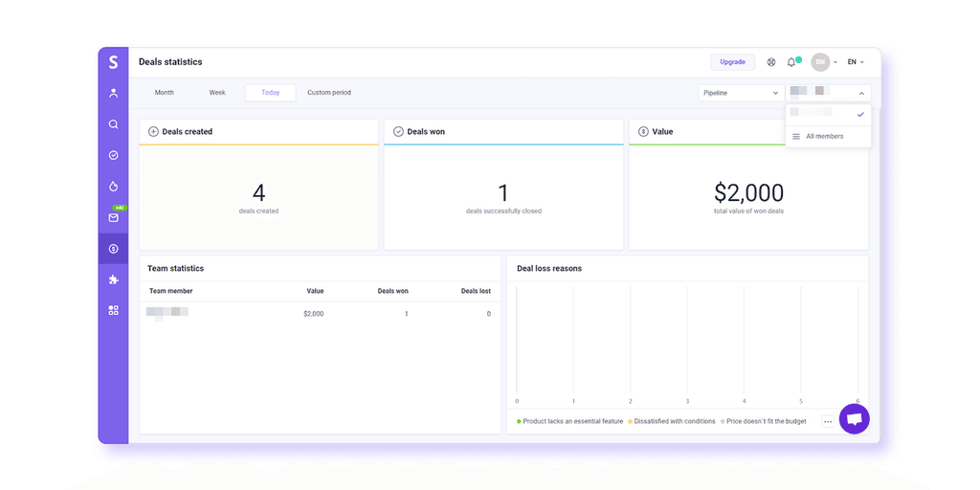Click the Team statistics heading
This screenshot has width=980, height=490.
176,268
